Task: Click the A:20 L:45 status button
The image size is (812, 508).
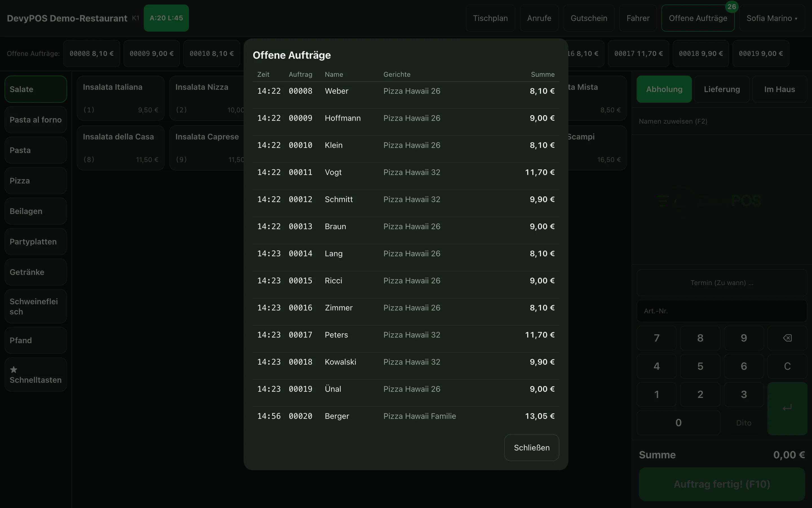Action: click(x=166, y=18)
